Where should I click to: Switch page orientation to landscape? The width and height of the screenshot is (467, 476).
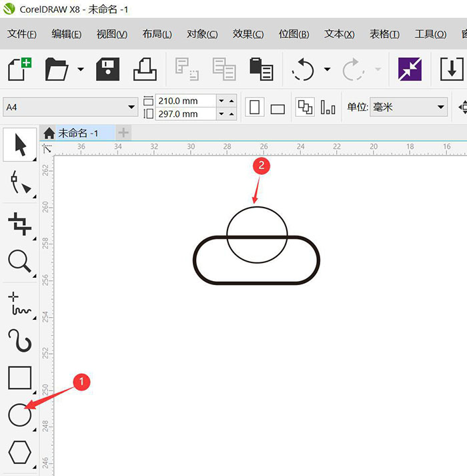pyautogui.click(x=278, y=108)
